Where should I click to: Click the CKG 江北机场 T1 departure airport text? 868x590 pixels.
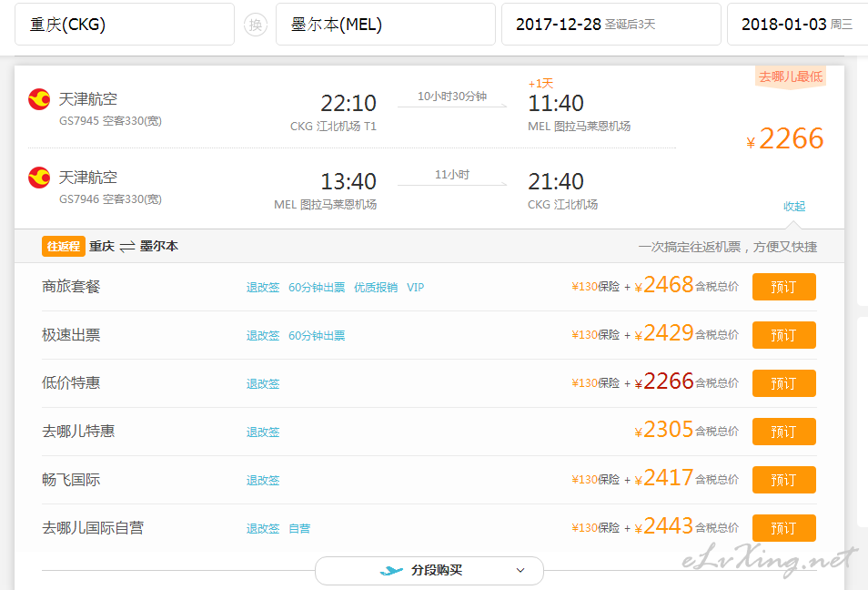[x=333, y=127]
